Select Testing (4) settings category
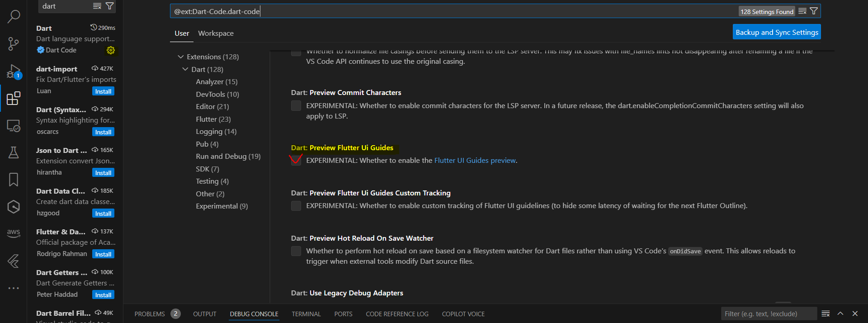Image resolution: width=868 pixels, height=323 pixels. click(212, 181)
